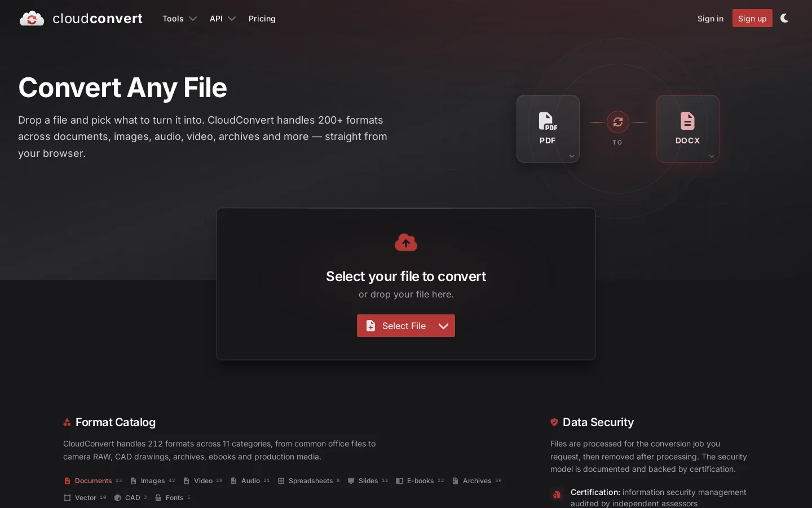Screen dimensions: 812x508
Task: Click the Vector category frame icon
Action: [x=67, y=498]
